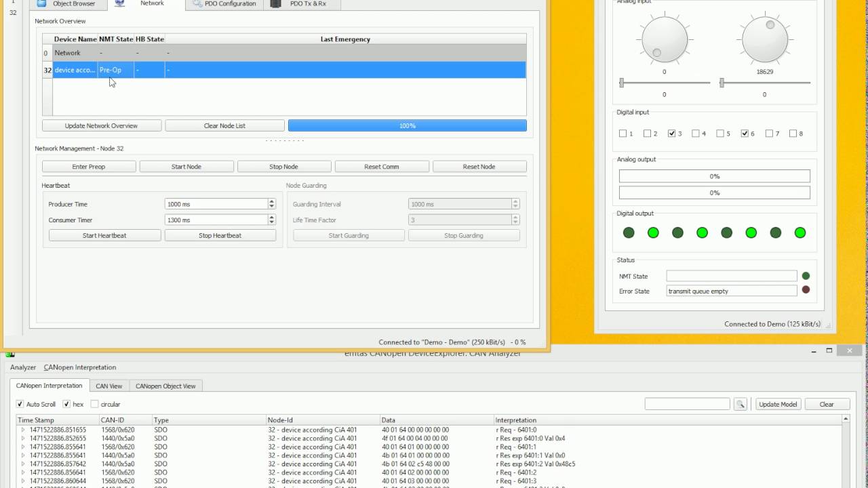Select the Network tab
868x488 pixels.
[x=146, y=4]
